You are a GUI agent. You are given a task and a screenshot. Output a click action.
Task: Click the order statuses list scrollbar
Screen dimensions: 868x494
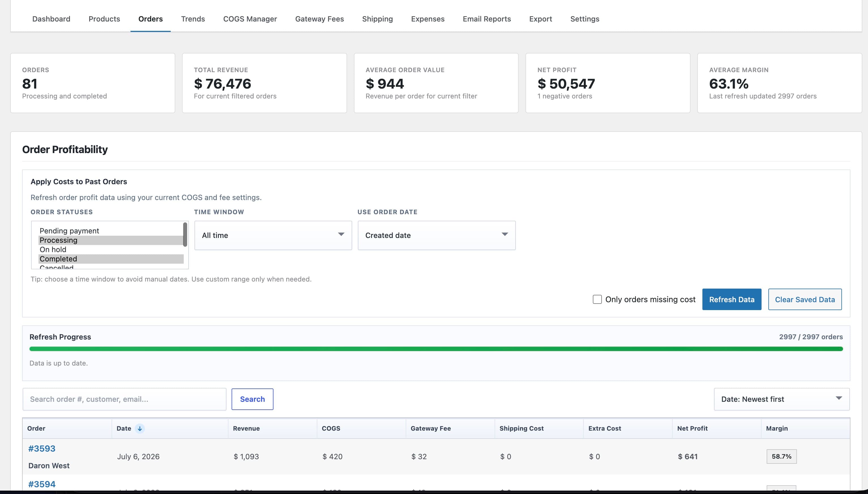(x=185, y=235)
